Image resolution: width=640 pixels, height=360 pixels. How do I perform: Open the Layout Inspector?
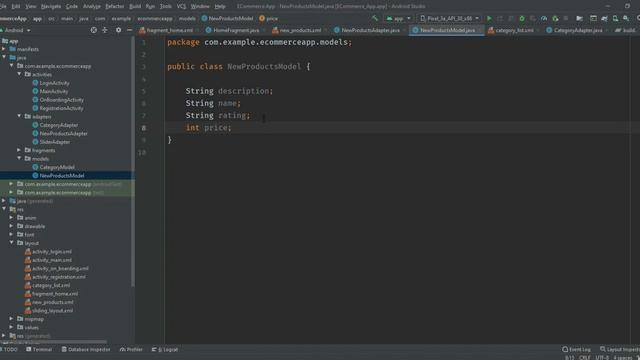tap(620, 349)
